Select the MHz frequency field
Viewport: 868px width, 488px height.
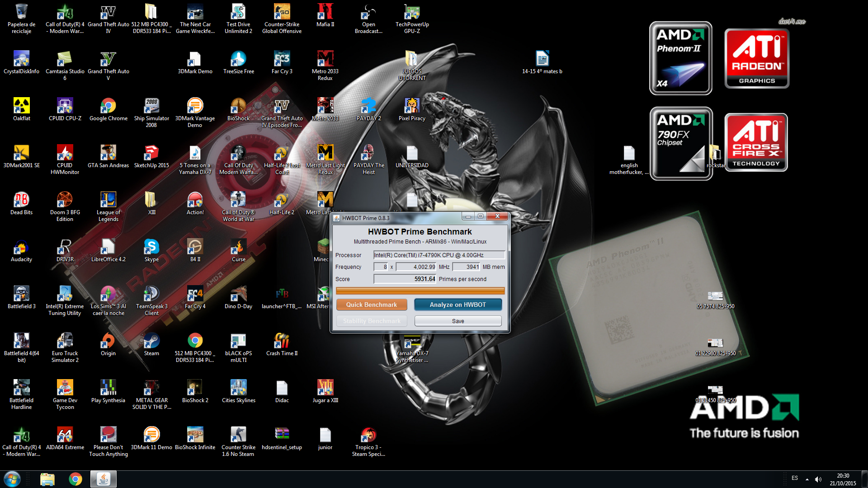[416, 267]
